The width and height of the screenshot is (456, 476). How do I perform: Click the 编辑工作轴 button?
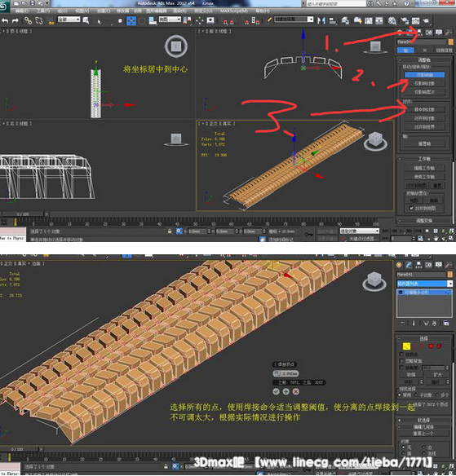[x=425, y=168]
